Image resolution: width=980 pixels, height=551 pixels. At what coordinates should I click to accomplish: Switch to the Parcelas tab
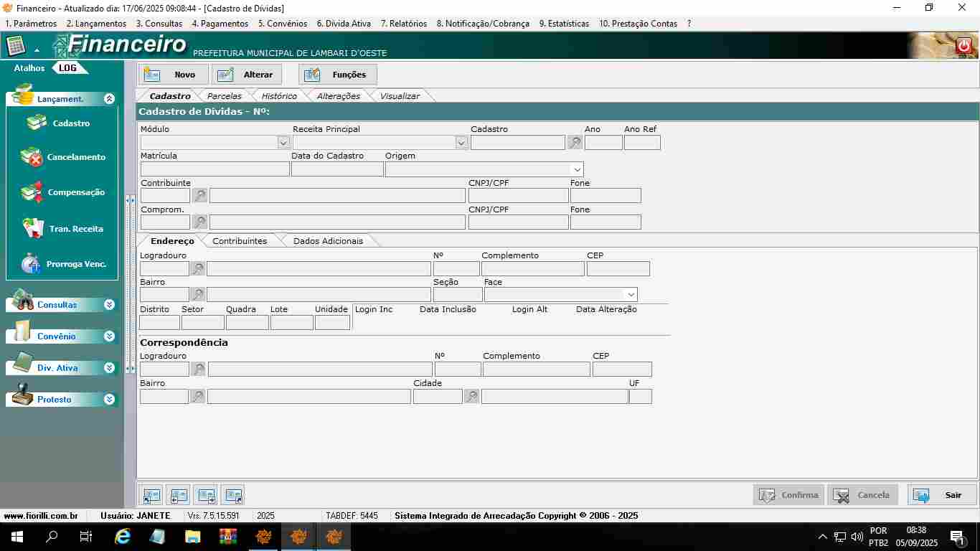(224, 96)
